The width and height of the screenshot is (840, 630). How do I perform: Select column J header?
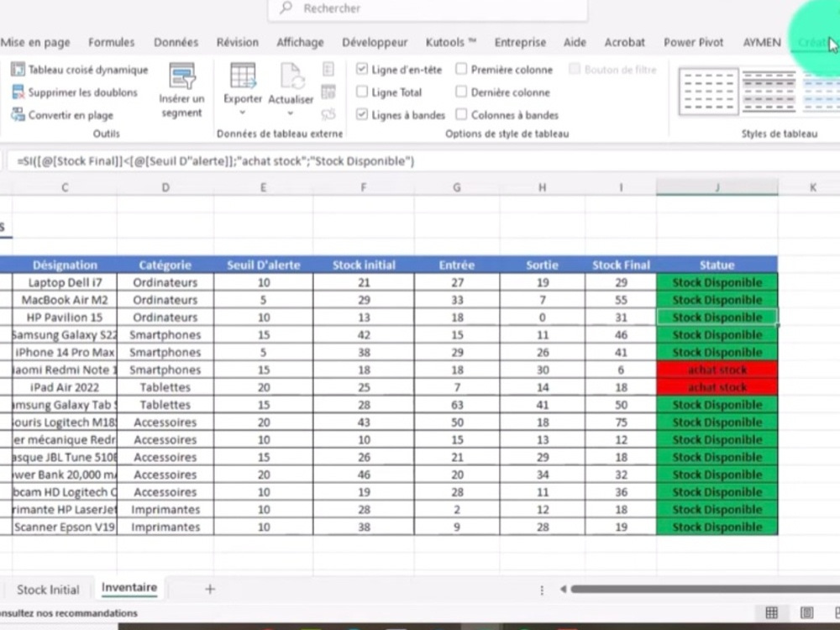tap(717, 187)
